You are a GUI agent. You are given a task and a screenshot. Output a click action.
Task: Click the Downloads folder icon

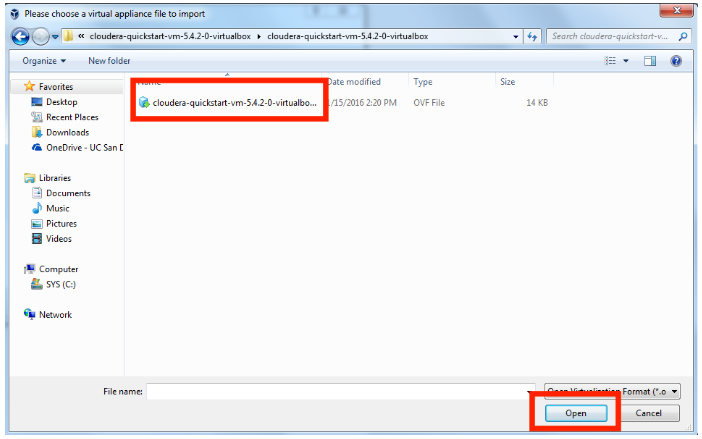(37, 132)
